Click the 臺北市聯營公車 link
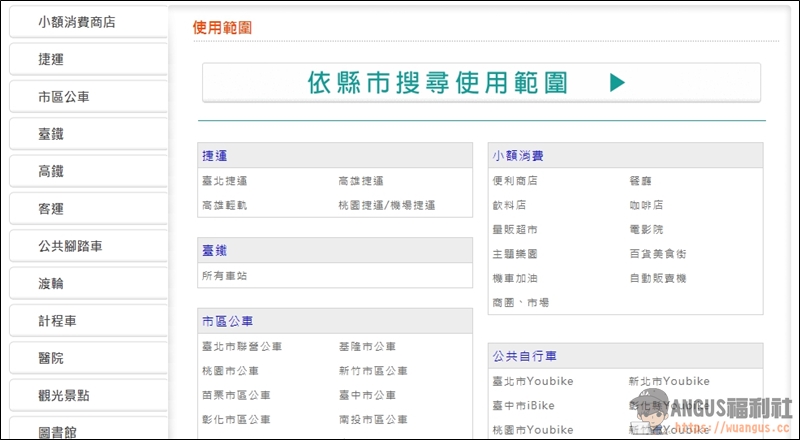Screen dimensions: 800x440 click(242, 347)
